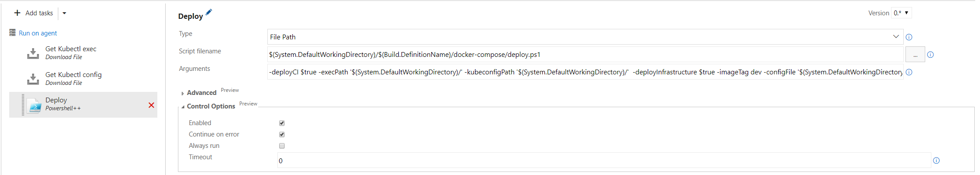980x175 pixels.
Task: Click the info icon beside Type dropdown
Action: (909, 37)
